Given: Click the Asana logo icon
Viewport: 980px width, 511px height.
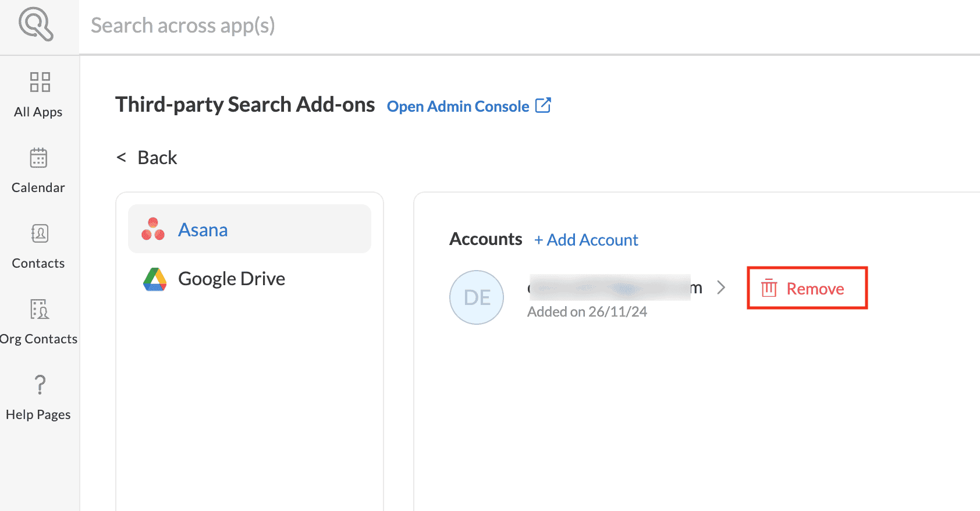Looking at the screenshot, I should [153, 229].
